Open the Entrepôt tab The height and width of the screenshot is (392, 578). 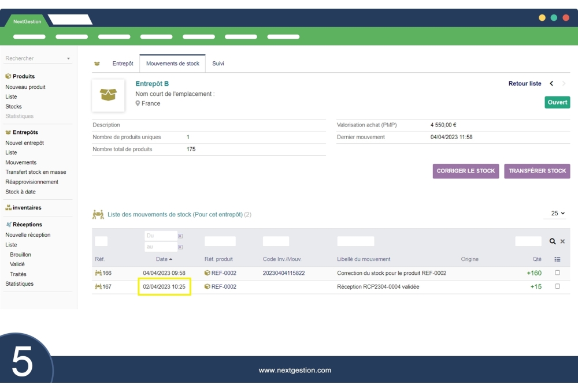[x=123, y=64]
